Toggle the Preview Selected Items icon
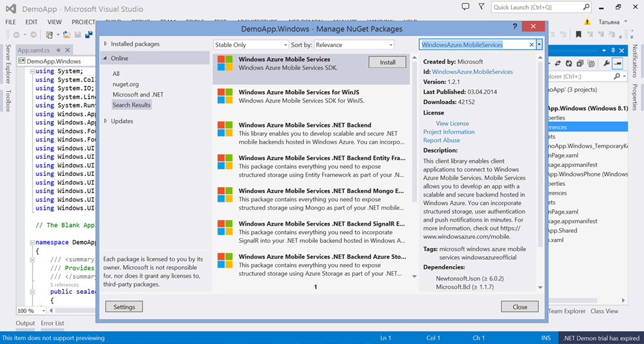The width and height of the screenshot is (644, 344). tap(618, 64)
